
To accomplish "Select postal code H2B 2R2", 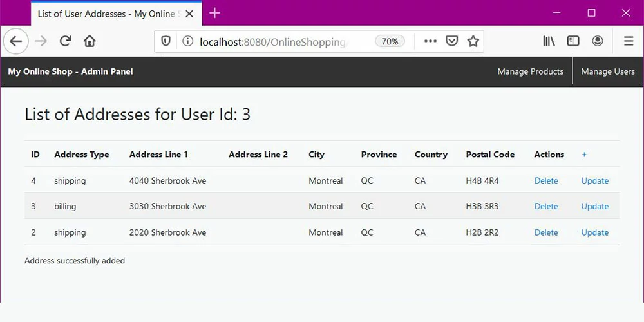I will click(x=482, y=232).
